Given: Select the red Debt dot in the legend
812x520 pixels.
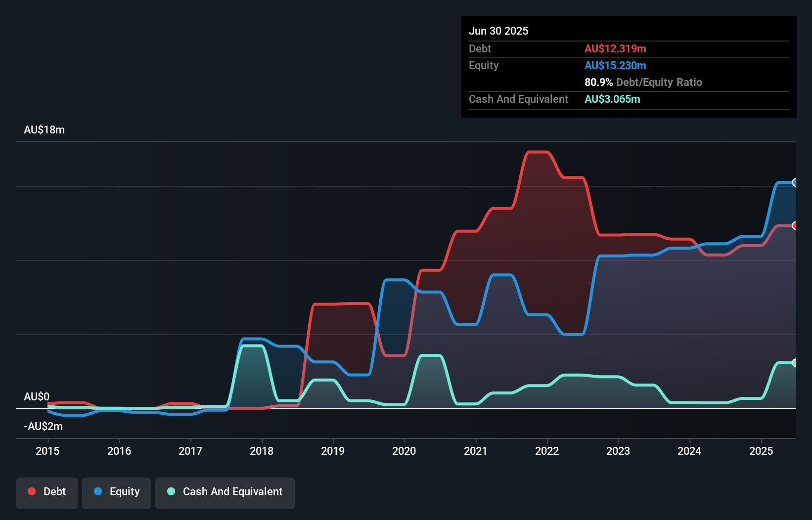Looking at the screenshot, I should (31, 491).
